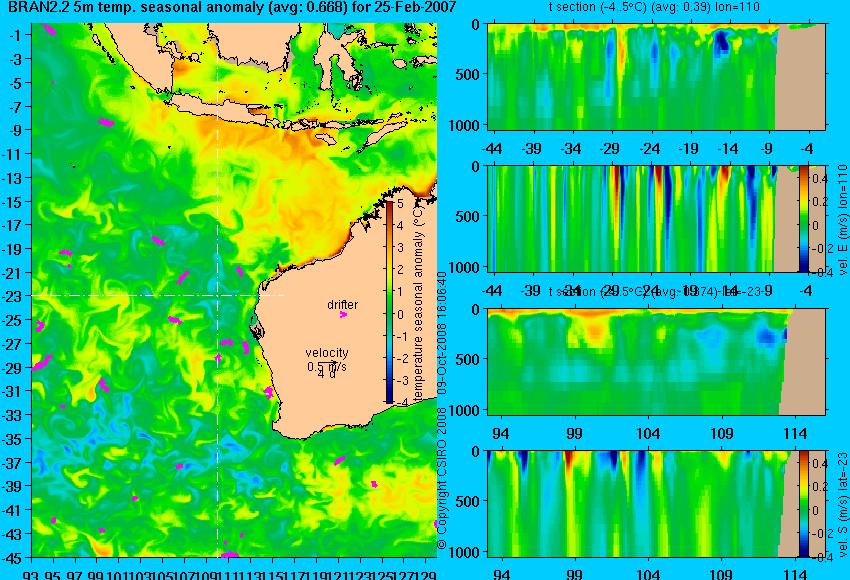Screen dimensions: 850x580
Task: Click the '09-Oct-2008 16:06:40' timestamp
Action: pos(442,333)
